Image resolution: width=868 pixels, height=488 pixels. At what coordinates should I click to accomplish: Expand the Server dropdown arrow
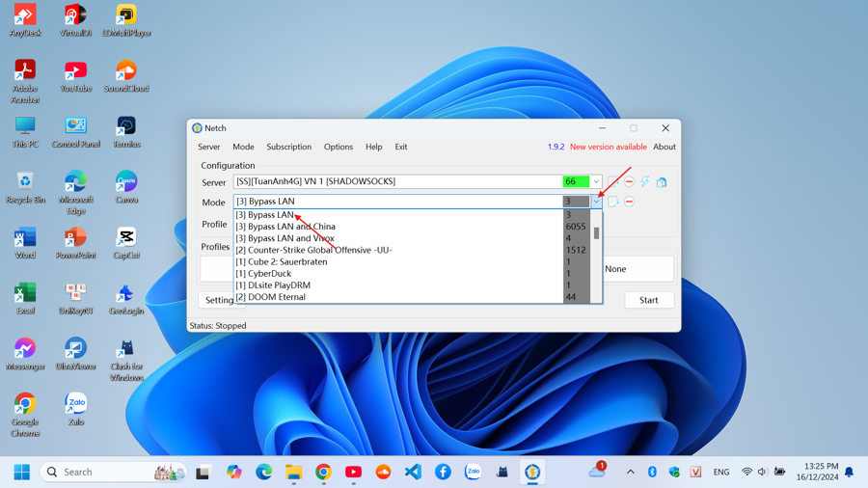596,181
